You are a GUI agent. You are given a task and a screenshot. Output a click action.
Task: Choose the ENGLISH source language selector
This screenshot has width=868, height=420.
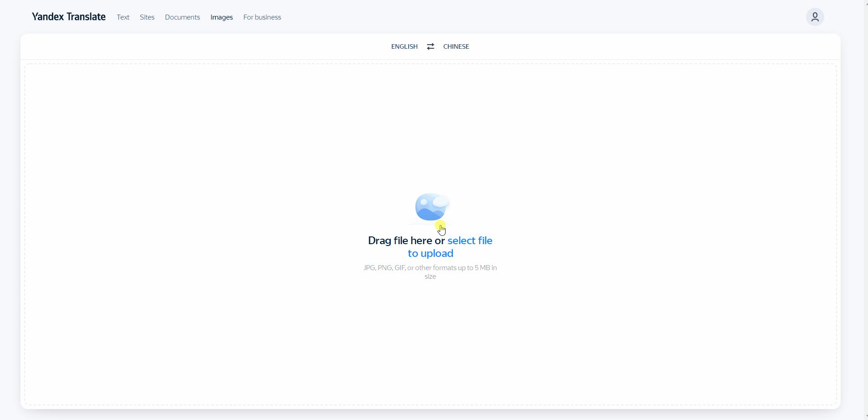(x=404, y=46)
